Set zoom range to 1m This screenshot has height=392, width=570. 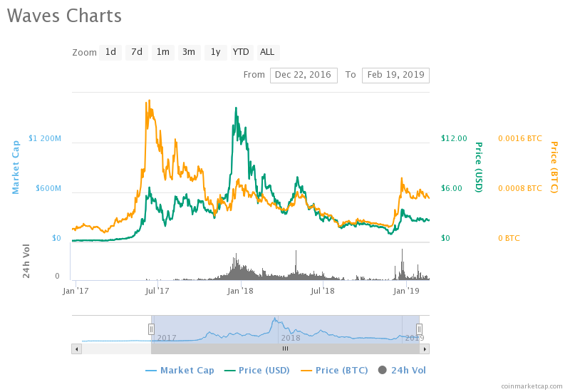163,52
